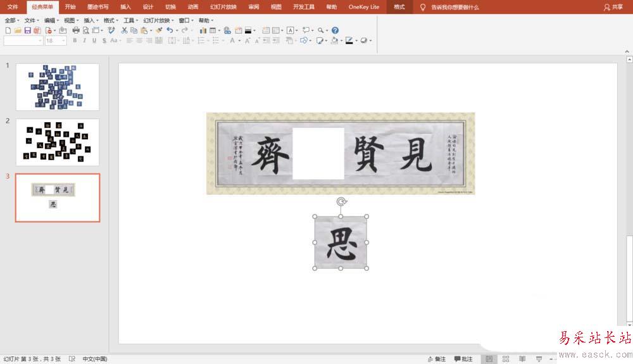Expand the 工具 dropdown menu
This screenshot has width=633, height=364.
tap(131, 20)
